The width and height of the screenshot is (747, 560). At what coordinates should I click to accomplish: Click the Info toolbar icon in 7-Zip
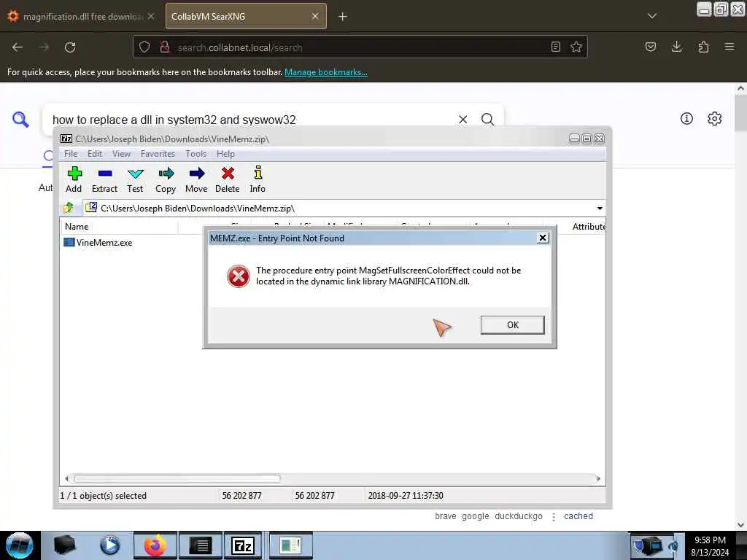tap(258, 173)
